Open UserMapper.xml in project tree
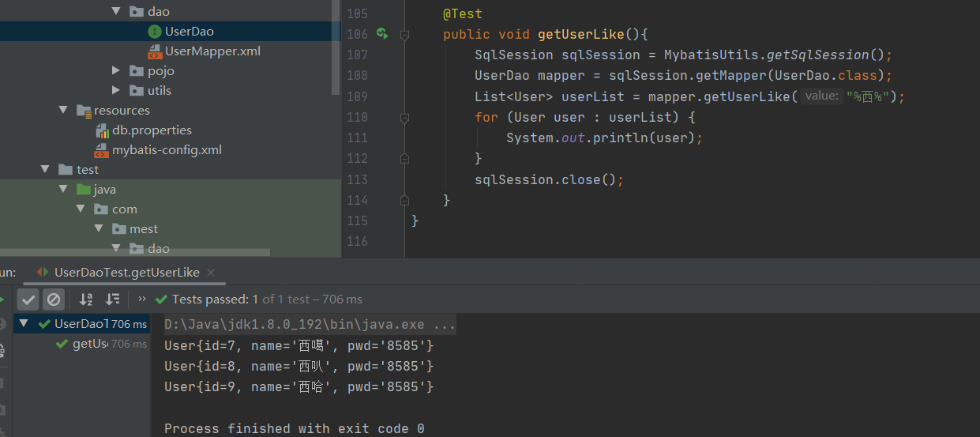 point(212,51)
